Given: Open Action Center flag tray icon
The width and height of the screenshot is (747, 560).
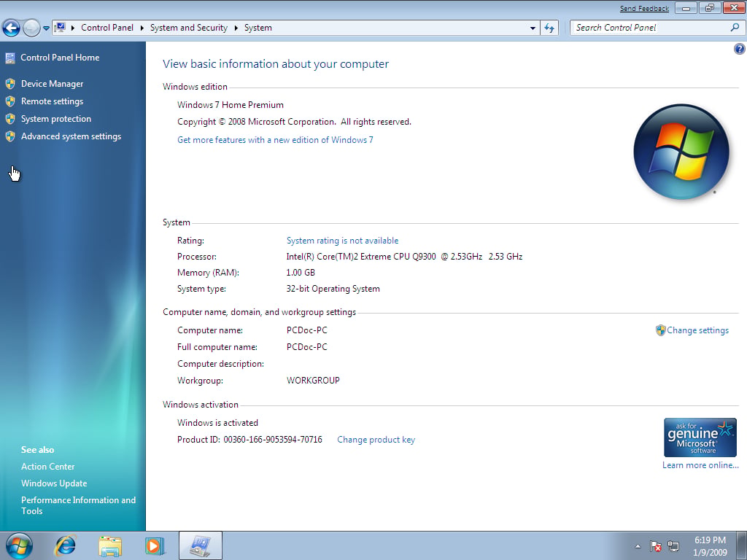Looking at the screenshot, I should [656, 546].
